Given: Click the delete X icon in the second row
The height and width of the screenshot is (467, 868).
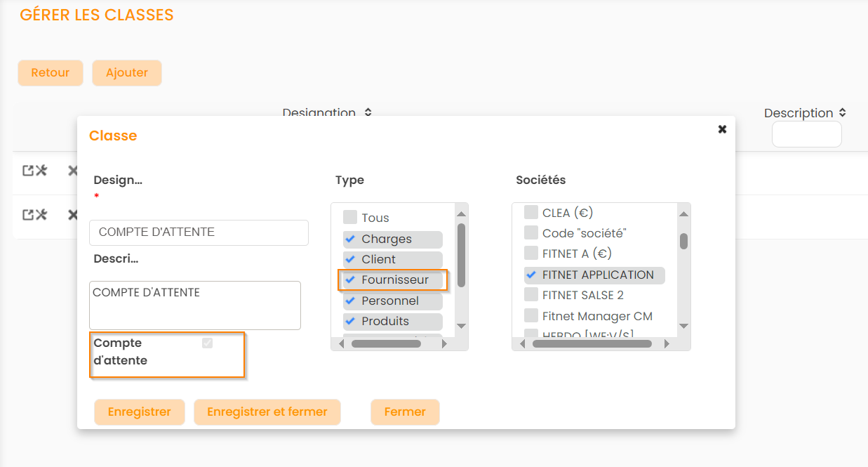Looking at the screenshot, I should tap(72, 215).
